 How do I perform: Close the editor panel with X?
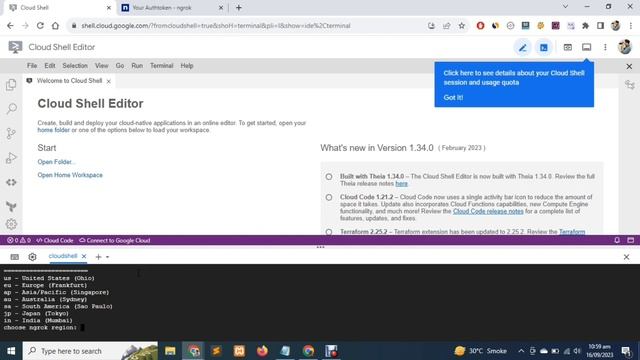point(629,66)
